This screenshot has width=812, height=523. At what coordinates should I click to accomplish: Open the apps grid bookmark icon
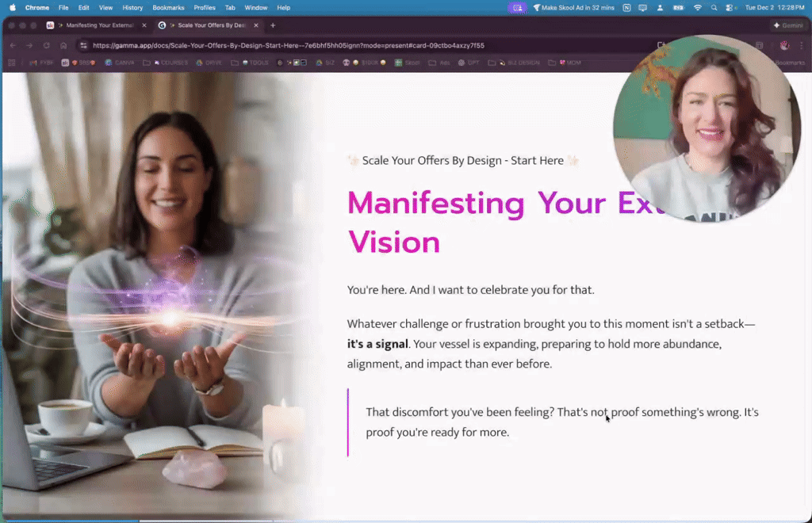(11, 63)
